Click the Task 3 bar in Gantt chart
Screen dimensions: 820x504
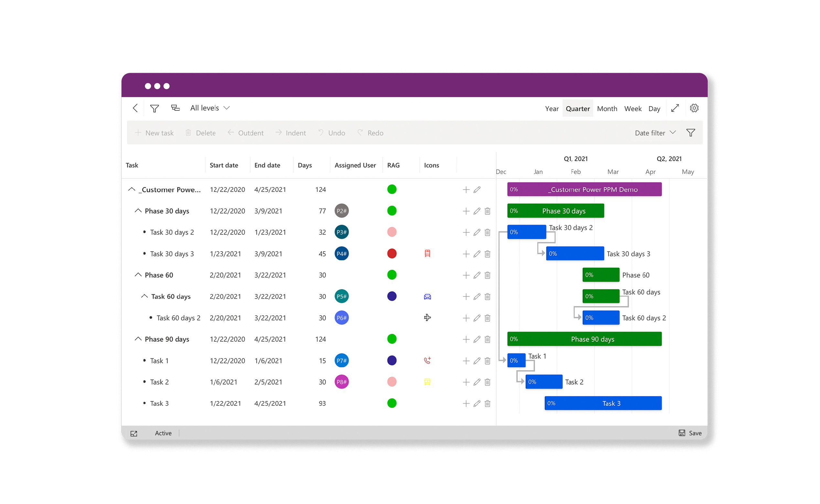(x=603, y=403)
